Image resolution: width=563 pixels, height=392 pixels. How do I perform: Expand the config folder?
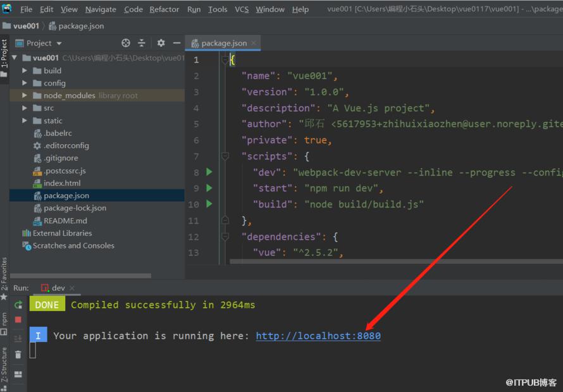coord(25,83)
